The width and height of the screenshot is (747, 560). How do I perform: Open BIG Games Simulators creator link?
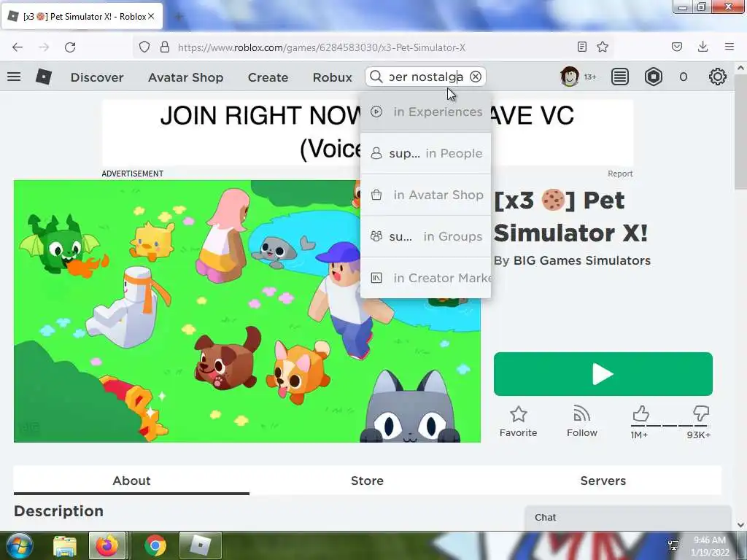[x=581, y=260]
